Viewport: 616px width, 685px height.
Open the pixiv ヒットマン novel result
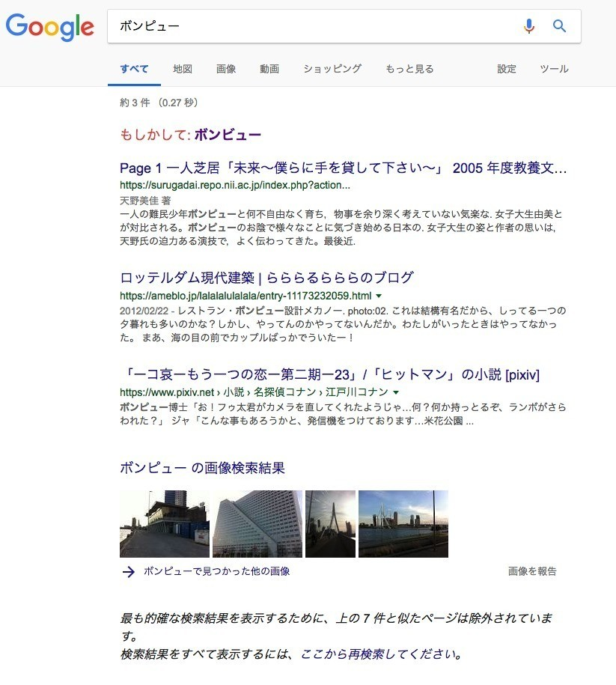[330, 375]
